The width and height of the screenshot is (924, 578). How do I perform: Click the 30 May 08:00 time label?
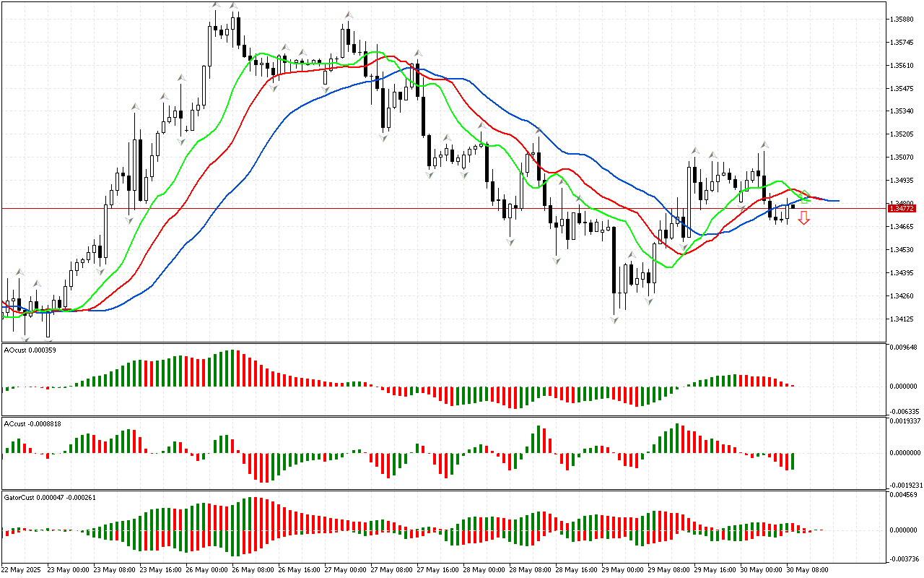(806, 569)
